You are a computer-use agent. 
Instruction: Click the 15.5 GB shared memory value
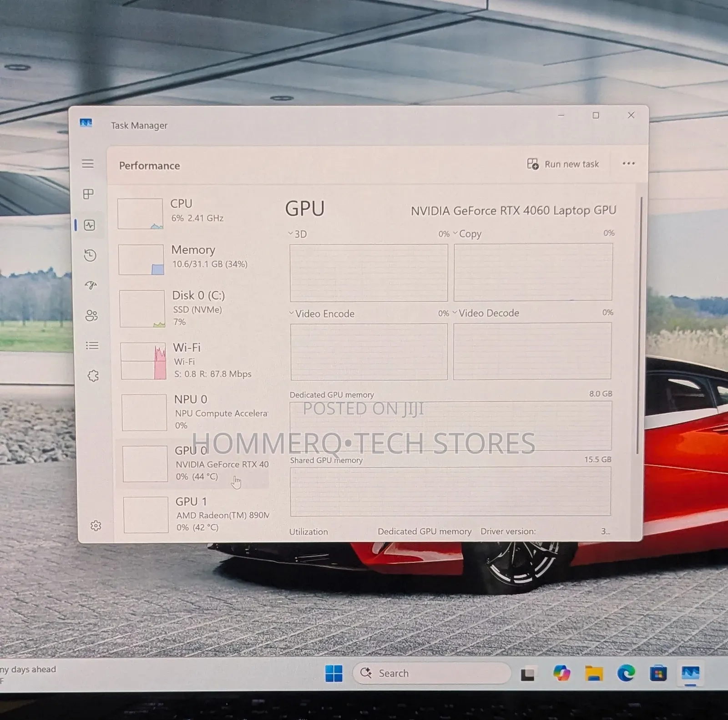click(x=598, y=460)
